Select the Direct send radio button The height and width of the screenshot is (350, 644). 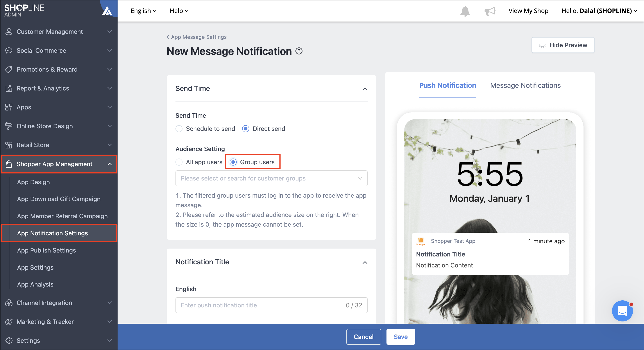(x=245, y=129)
